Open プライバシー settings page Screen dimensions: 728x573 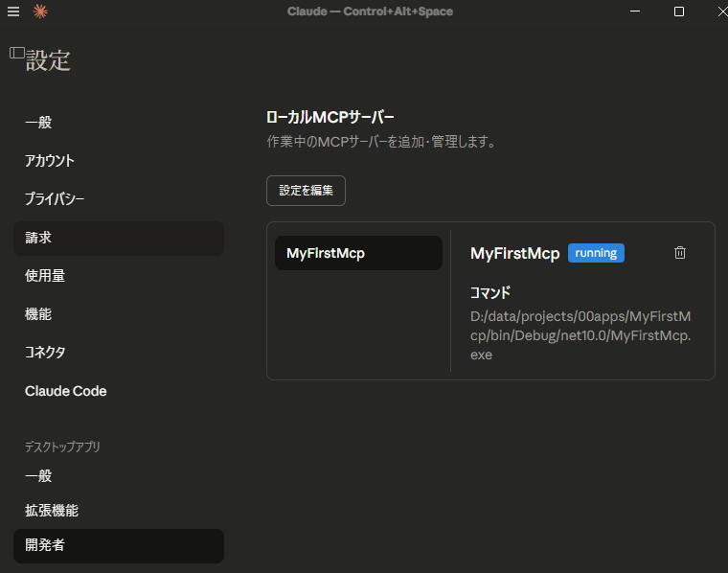[x=55, y=199]
